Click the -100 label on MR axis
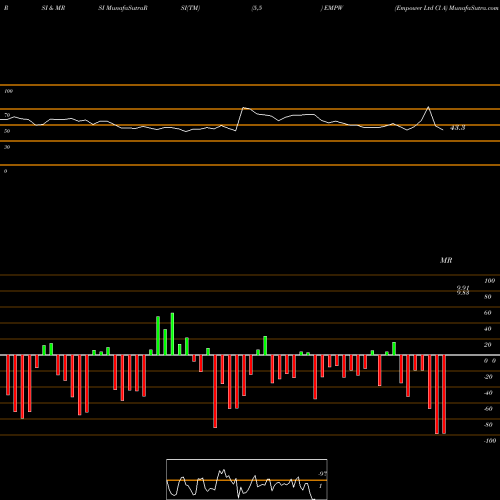 click(x=490, y=441)
